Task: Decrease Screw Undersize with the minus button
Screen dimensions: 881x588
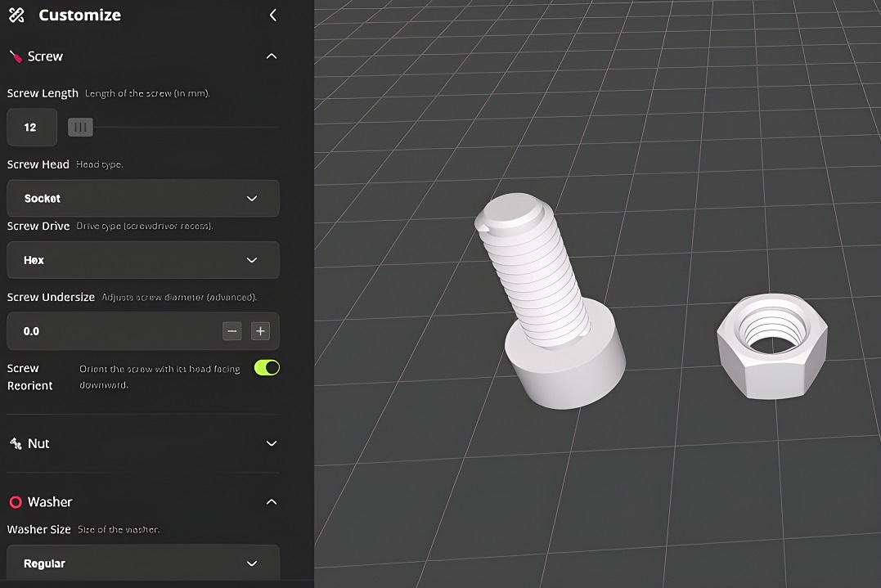Action: tap(232, 331)
